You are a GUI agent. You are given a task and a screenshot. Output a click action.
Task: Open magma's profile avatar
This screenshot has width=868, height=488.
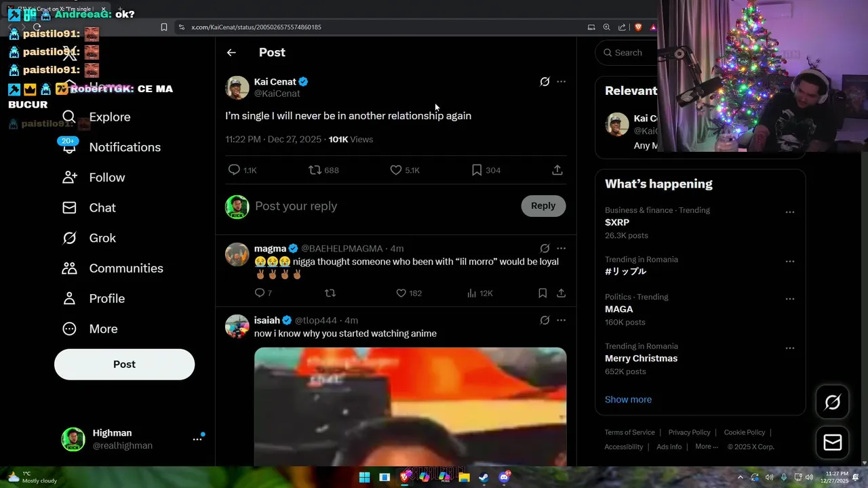tap(237, 255)
